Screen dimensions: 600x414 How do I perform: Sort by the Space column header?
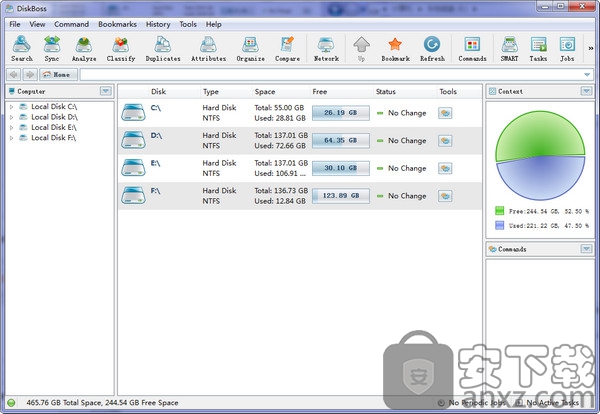[x=265, y=91]
